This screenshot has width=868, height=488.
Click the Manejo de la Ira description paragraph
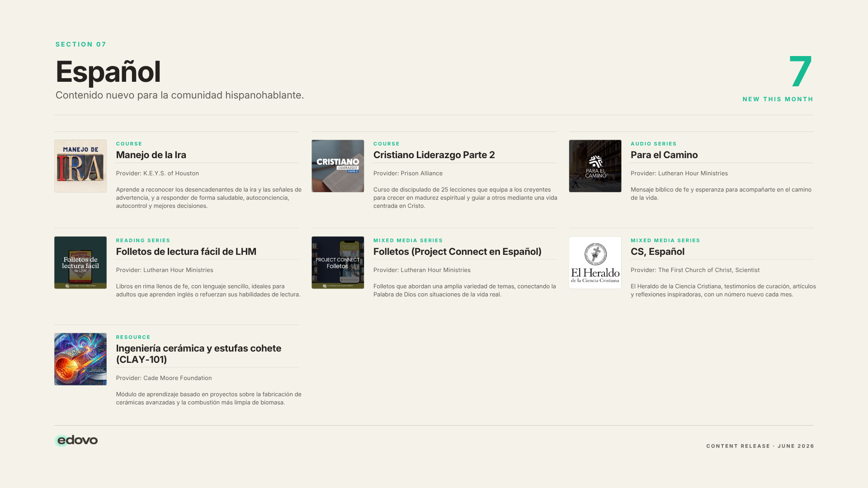[x=209, y=198]
